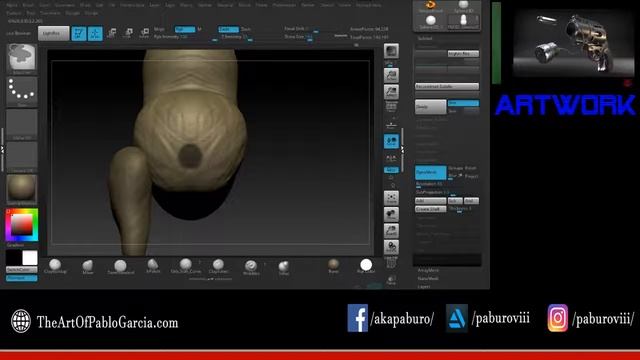Select the DamStandard brush
The image size is (640, 360).
tap(120, 267)
